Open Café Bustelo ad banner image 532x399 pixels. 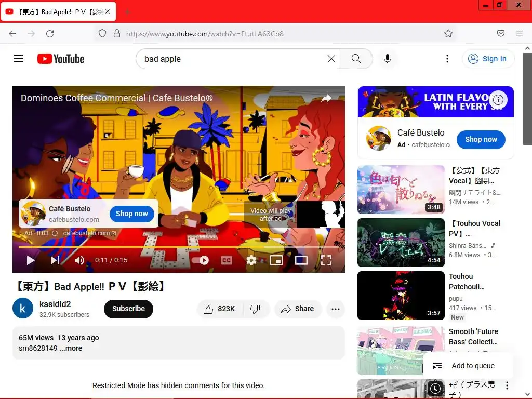pyautogui.click(x=436, y=102)
